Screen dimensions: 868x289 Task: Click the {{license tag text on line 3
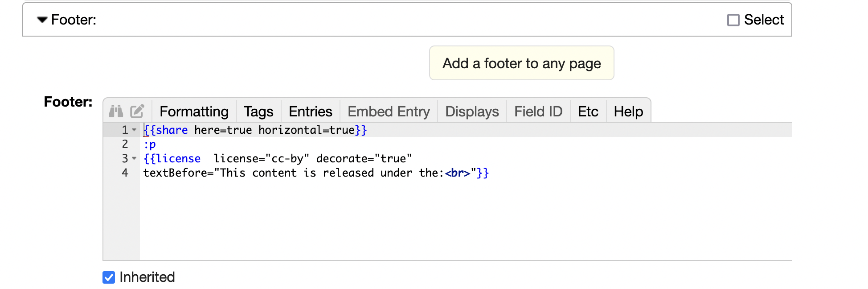172,159
